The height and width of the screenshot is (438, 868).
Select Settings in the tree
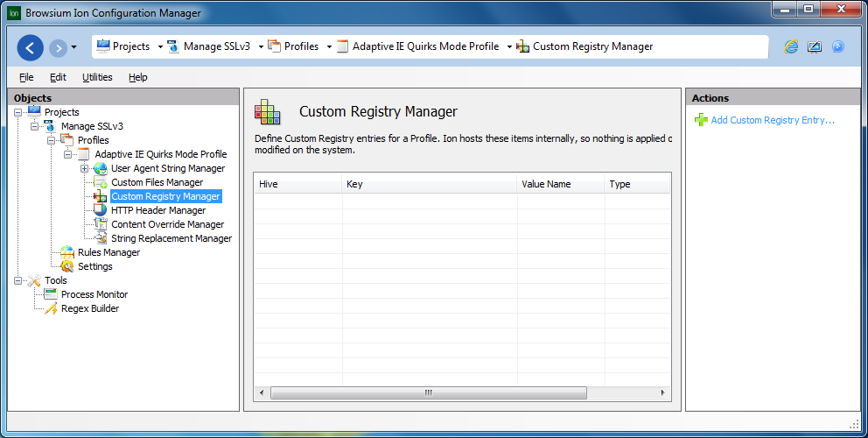click(x=95, y=266)
